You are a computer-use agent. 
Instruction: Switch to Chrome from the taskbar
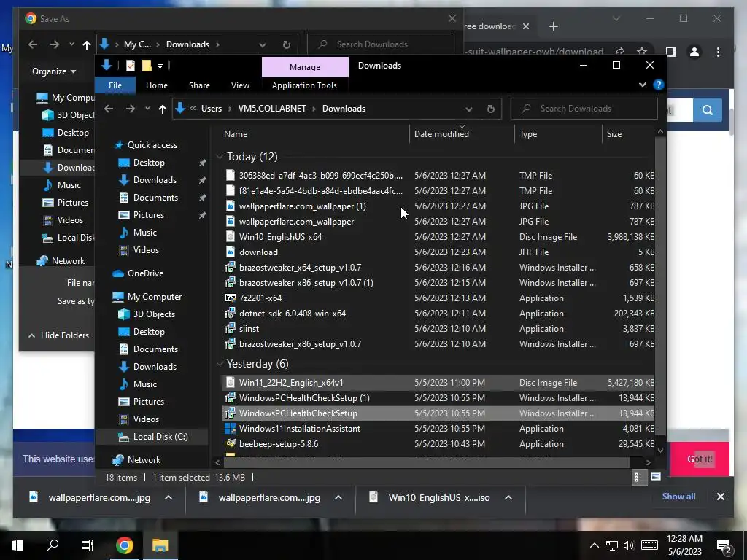click(124, 545)
